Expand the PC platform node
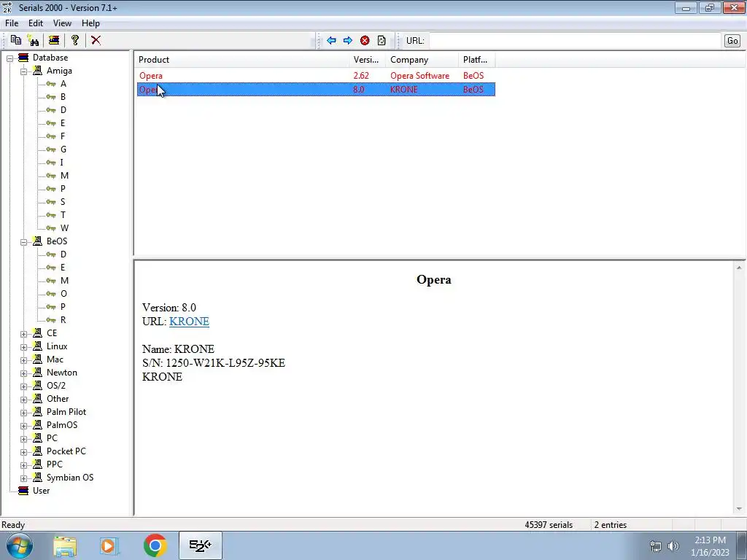Image resolution: width=747 pixels, height=560 pixels. coord(23,439)
